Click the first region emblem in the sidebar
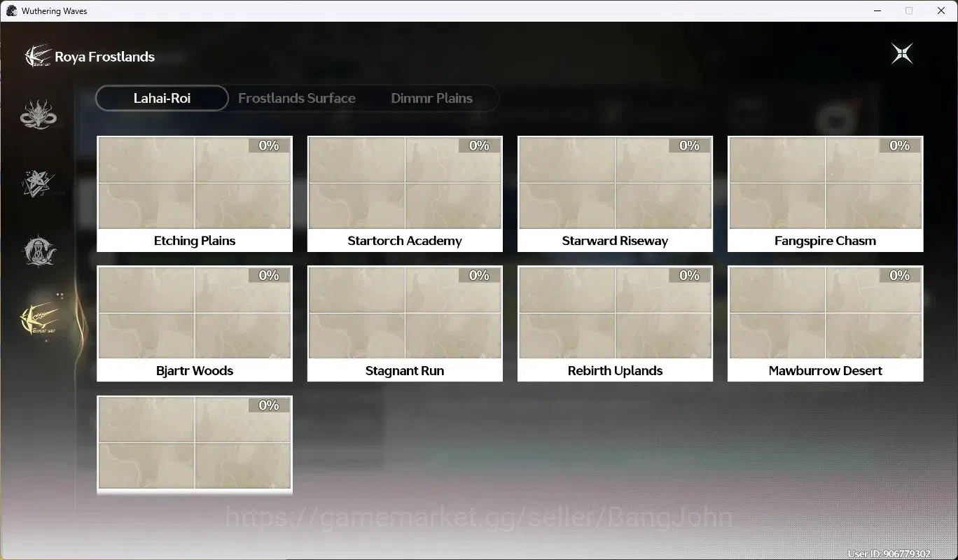 (x=39, y=114)
